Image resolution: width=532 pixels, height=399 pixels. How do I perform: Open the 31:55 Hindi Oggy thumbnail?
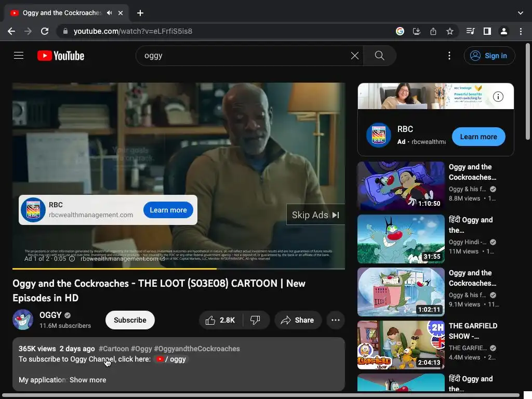401,239
